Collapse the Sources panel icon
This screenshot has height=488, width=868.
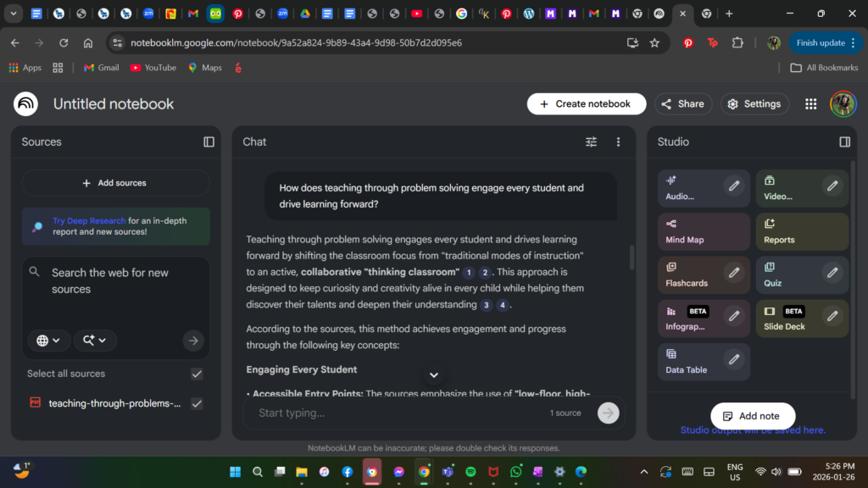coord(209,142)
